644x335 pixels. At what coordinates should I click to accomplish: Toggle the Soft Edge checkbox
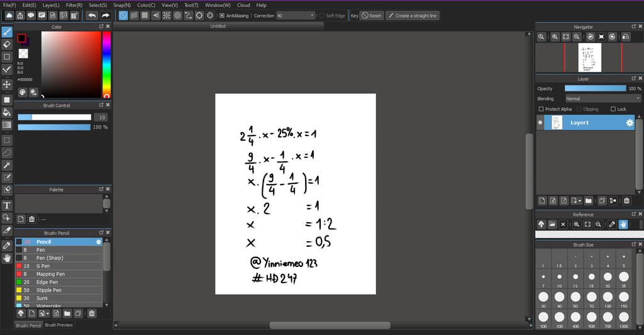coord(321,16)
